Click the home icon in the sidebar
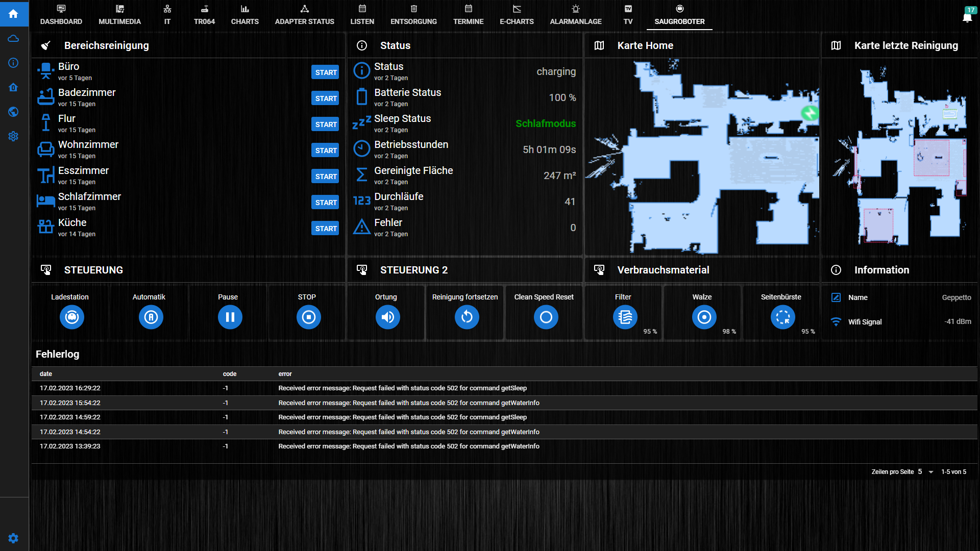 (14, 14)
